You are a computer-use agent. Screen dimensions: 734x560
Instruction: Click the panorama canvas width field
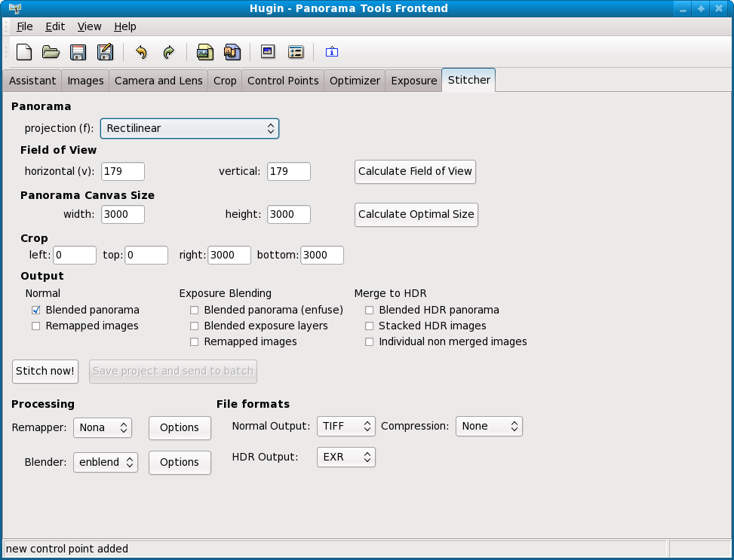coord(122,214)
